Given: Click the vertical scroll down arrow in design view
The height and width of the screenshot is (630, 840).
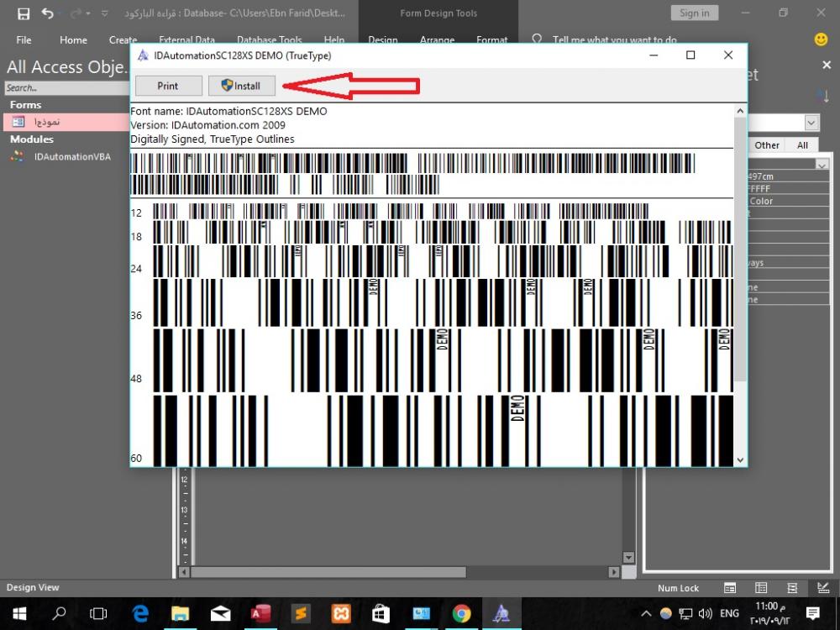Looking at the screenshot, I should [629, 558].
